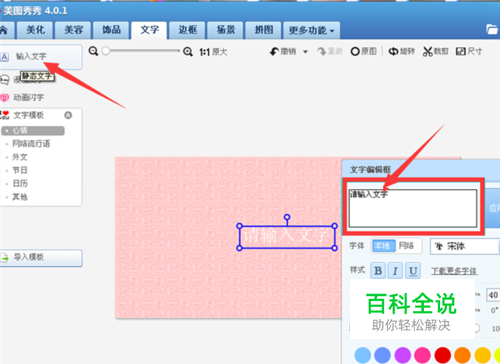Click the 旋转 rotate tool
This screenshot has height=364, width=500.
[402, 51]
